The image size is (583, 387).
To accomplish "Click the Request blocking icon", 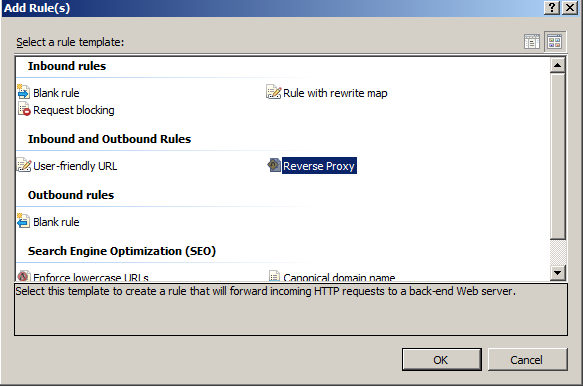I will (24, 109).
